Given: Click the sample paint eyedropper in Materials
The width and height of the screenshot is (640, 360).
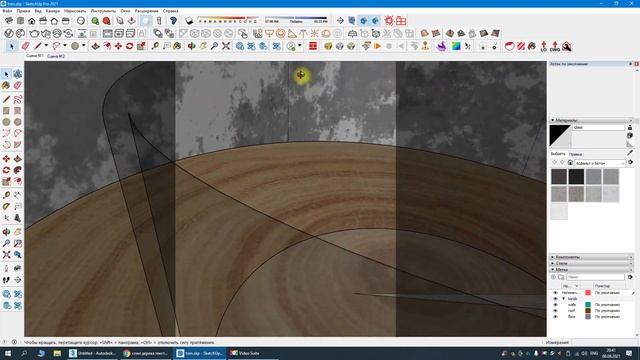Looking at the screenshot, I should tap(630, 153).
